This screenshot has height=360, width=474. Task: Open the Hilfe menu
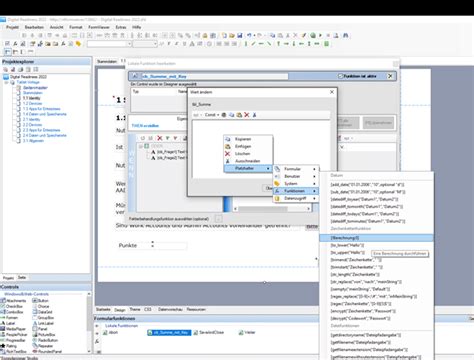[136, 27]
